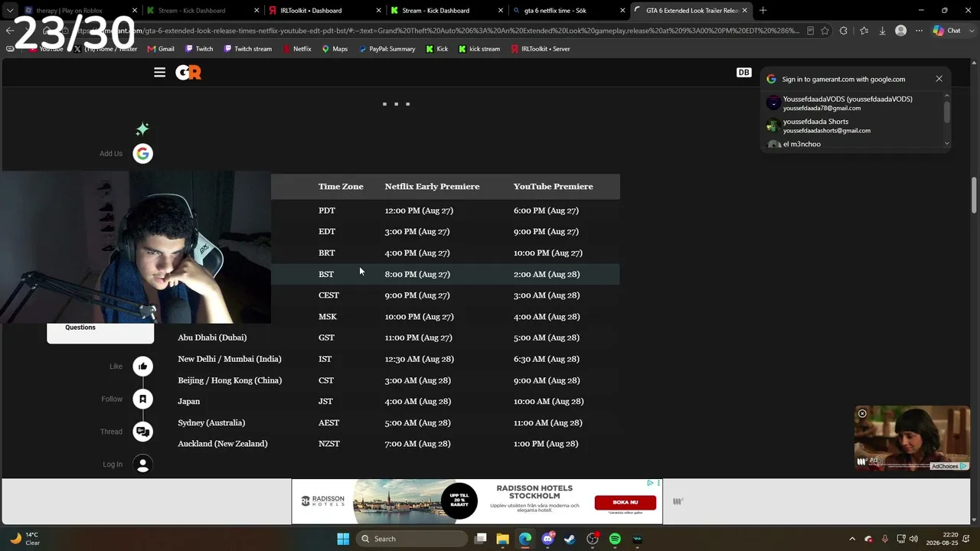Open the AdChoices label on video ad

click(x=949, y=466)
